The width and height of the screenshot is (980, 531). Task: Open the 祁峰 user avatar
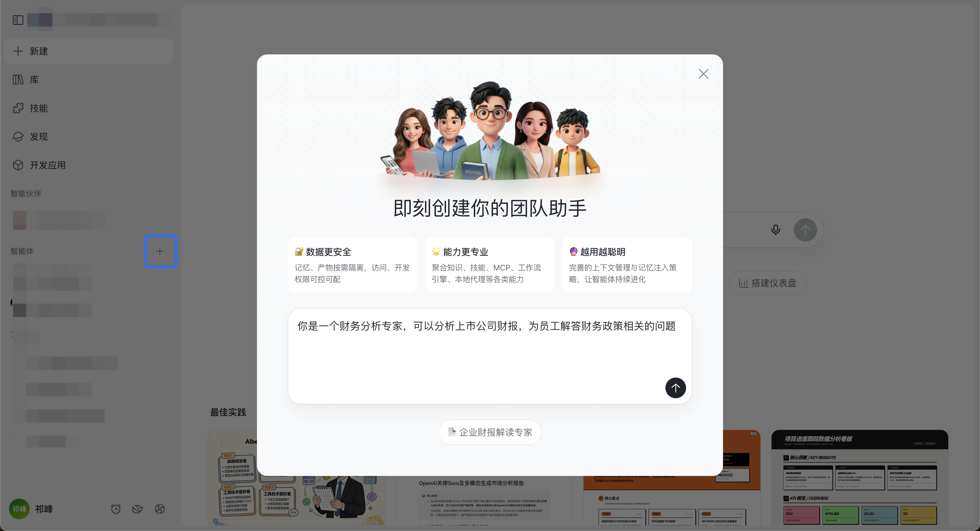tap(19, 509)
